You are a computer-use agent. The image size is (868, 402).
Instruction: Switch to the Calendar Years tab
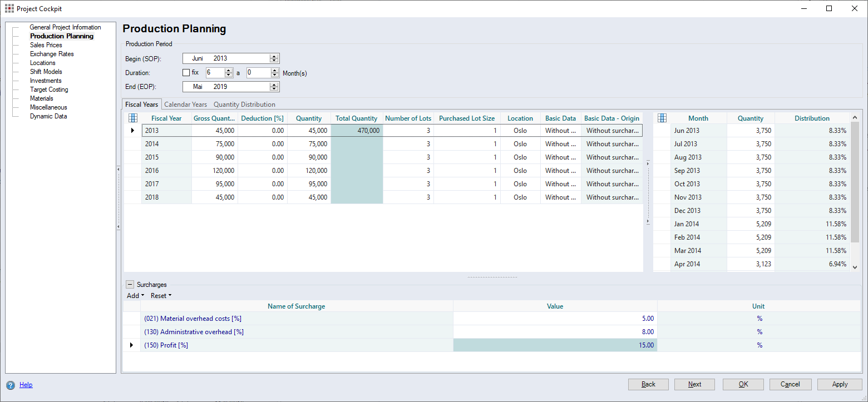tap(185, 105)
